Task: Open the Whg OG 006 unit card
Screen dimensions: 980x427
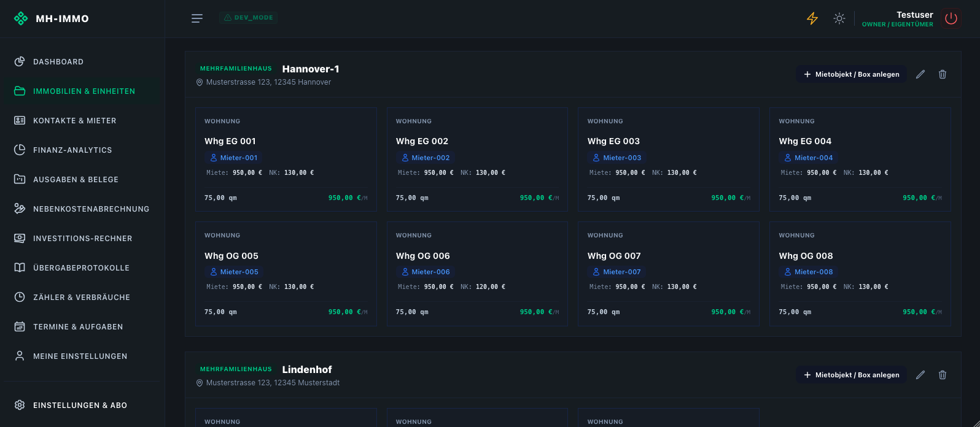Action: 478,274
